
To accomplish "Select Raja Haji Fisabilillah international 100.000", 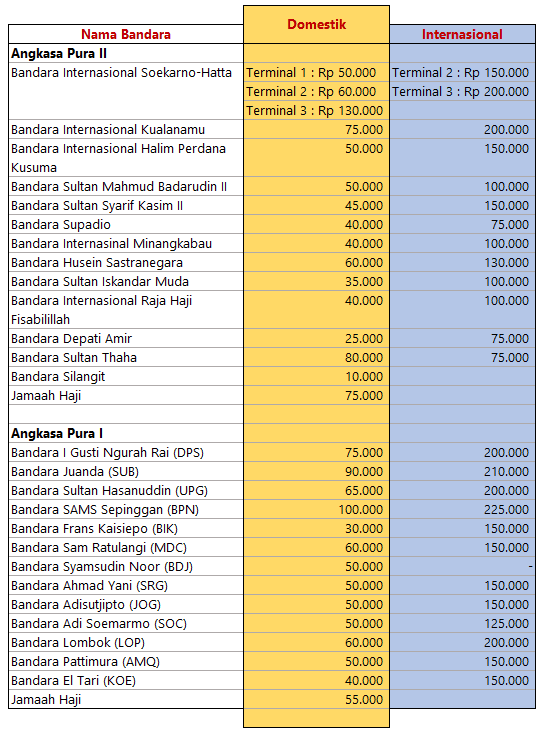I will tap(506, 301).
